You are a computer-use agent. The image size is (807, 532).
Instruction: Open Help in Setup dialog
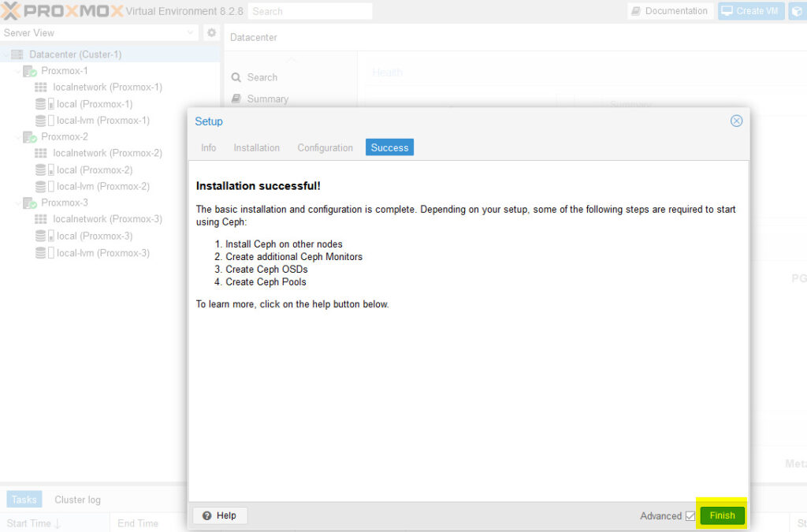220,515
